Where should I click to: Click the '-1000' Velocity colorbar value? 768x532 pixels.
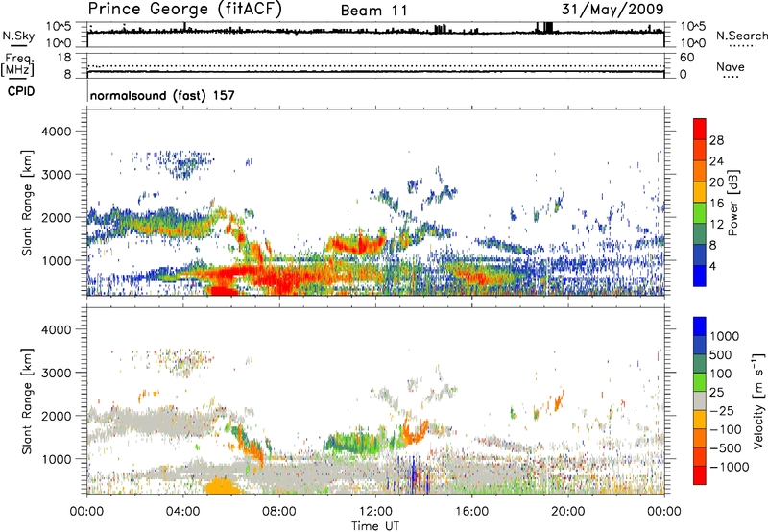729,467
